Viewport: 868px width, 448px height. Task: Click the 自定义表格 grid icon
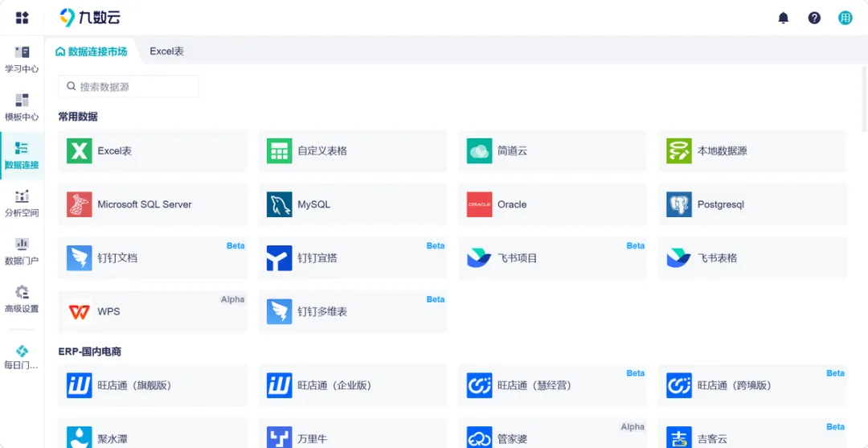pos(279,150)
